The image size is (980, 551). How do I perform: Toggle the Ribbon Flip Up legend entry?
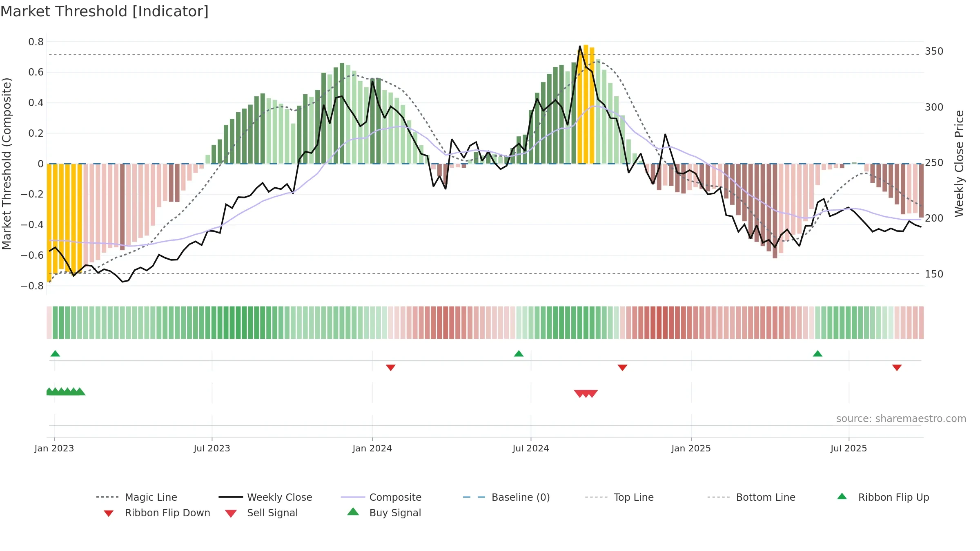click(x=883, y=497)
